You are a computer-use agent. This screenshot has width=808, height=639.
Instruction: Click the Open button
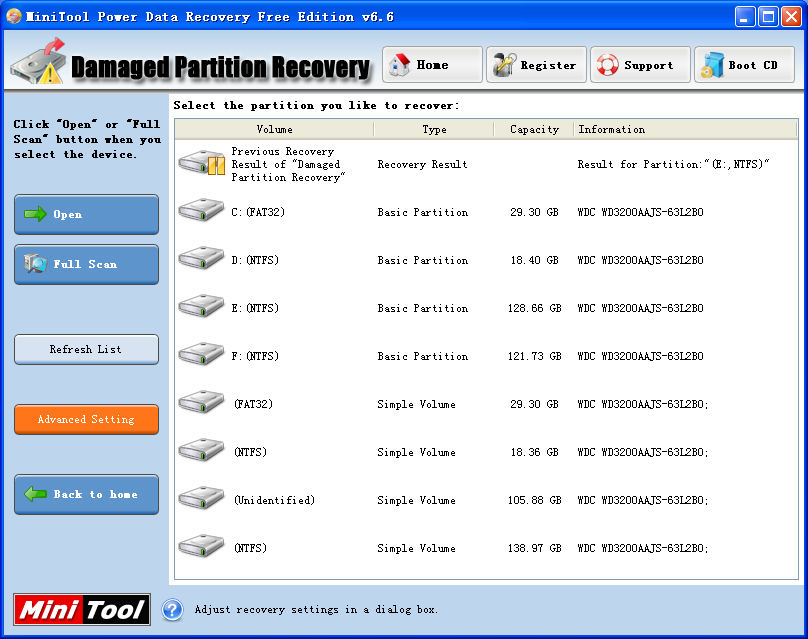pos(86,214)
